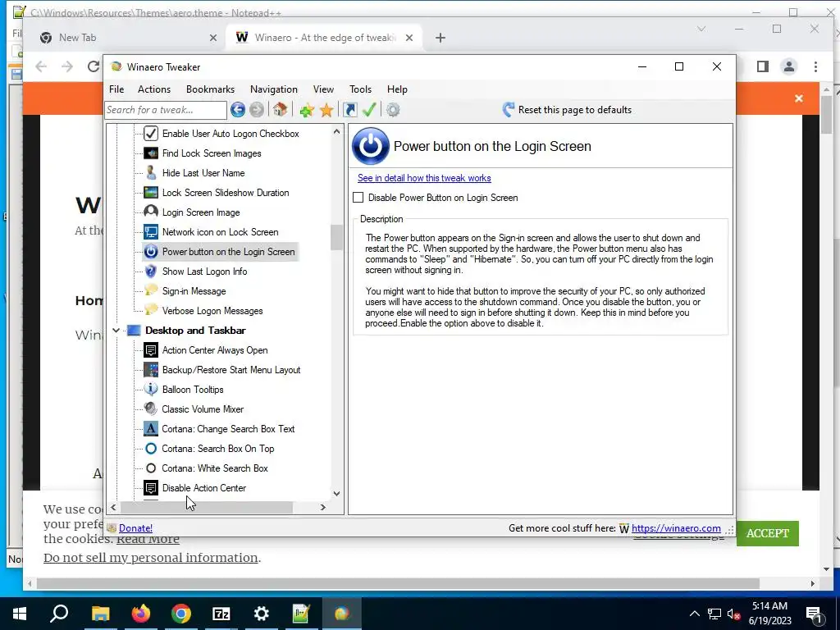The height and width of the screenshot is (630, 840).
Task: Select Disable Action Center tree item
Action: point(204,488)
